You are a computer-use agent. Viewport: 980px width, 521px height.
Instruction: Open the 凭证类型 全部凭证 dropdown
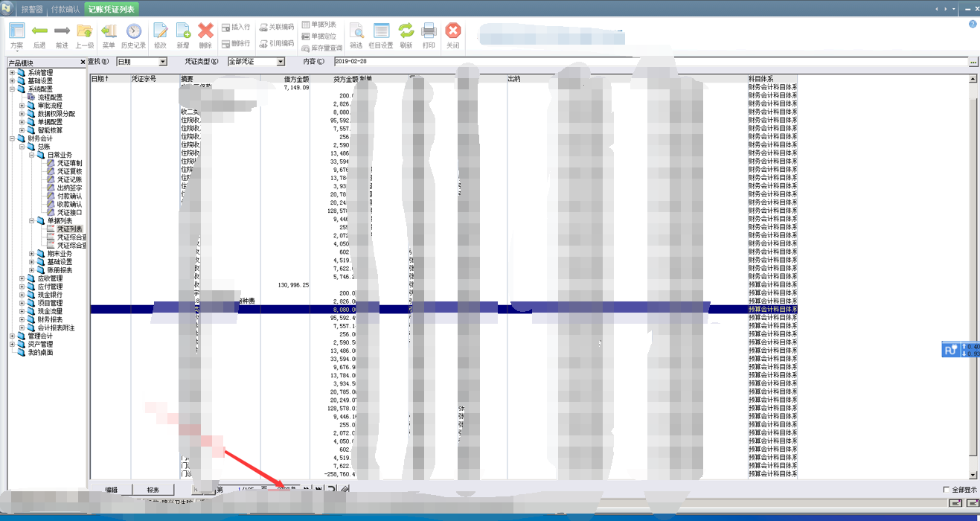[281, 62]
